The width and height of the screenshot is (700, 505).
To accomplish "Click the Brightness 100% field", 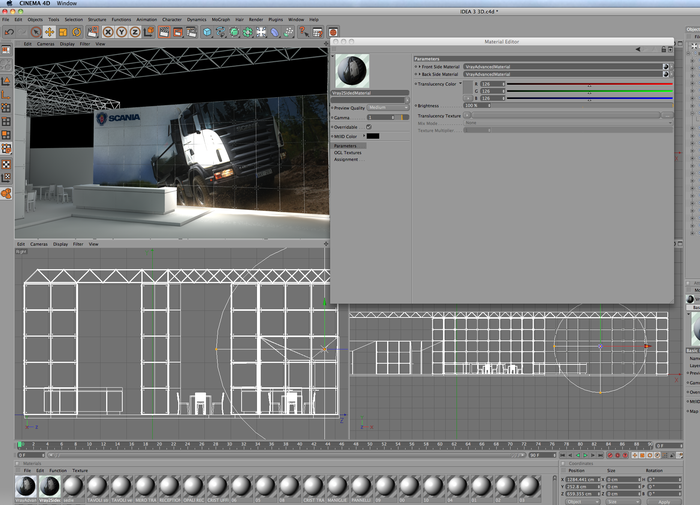I will pos(477,105).
